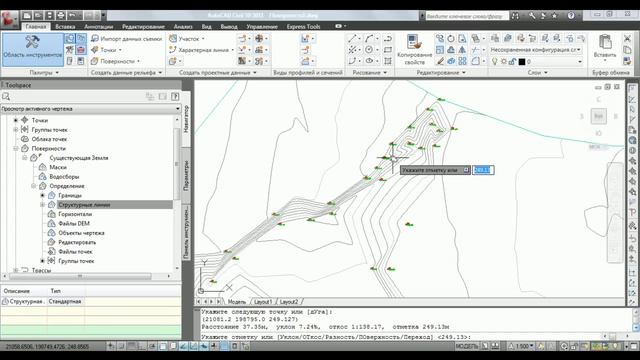The image size is (640, 360).
Task: Click the Область инструментов button
Action: 33,49
